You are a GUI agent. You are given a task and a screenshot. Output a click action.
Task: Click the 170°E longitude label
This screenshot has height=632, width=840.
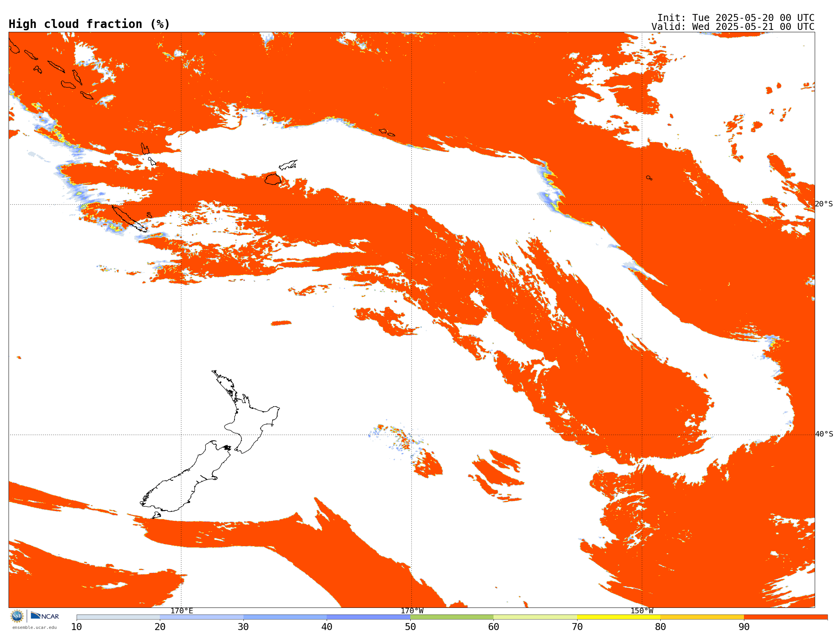pyautogui.click(x=182, y=611)
